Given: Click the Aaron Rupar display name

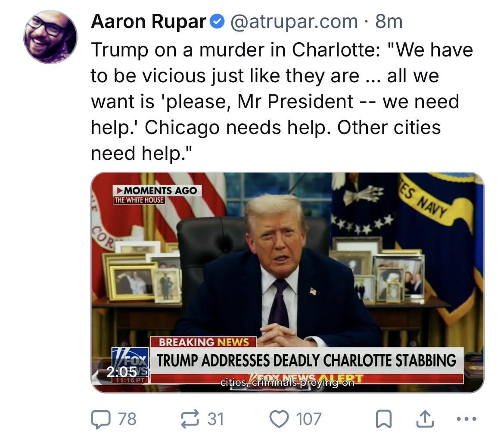Looking at the screenshot, I should [149, 22].
